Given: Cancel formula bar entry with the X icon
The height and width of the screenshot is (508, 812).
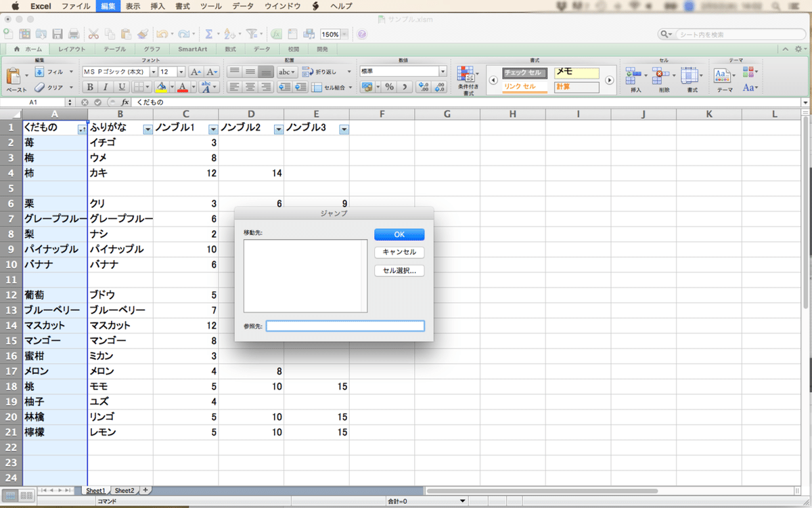Looking at the screenshot, I should 85,102.
